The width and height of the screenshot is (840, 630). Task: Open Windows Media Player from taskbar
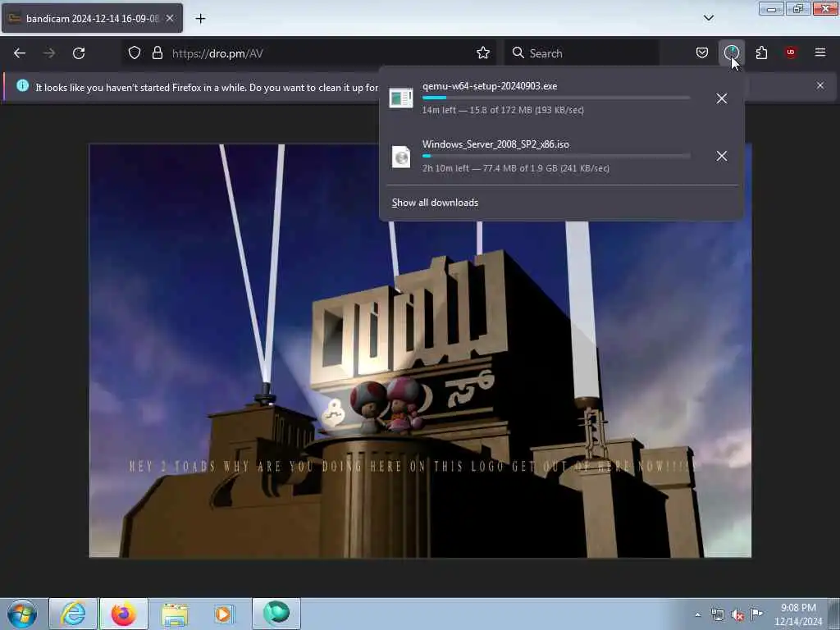pos(223,614)
